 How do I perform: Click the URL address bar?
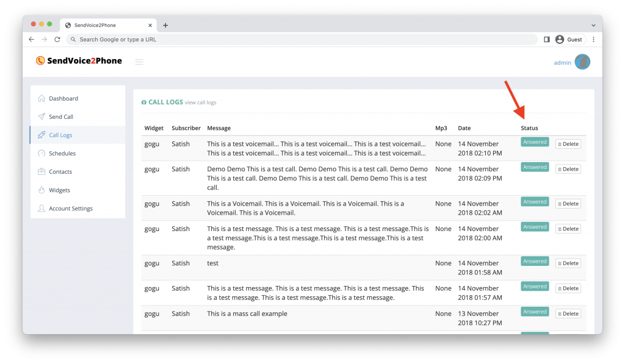tap(302, 40)
